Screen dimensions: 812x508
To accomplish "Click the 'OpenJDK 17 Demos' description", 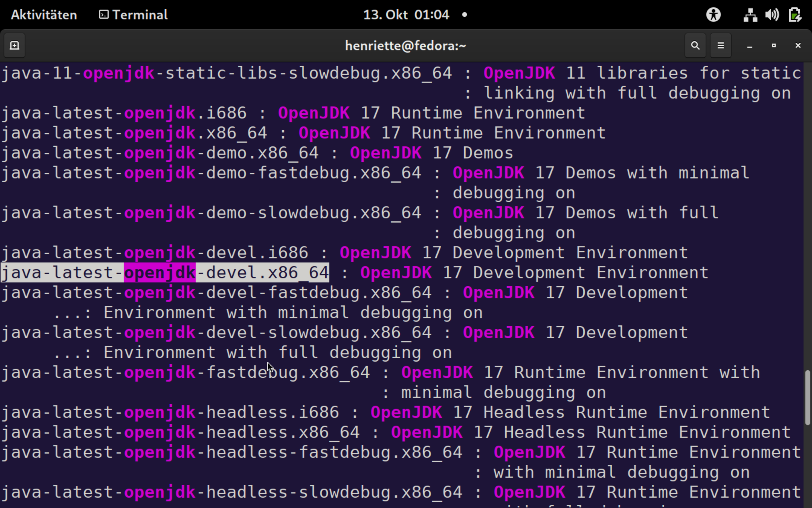I will (x=432, y=153).
